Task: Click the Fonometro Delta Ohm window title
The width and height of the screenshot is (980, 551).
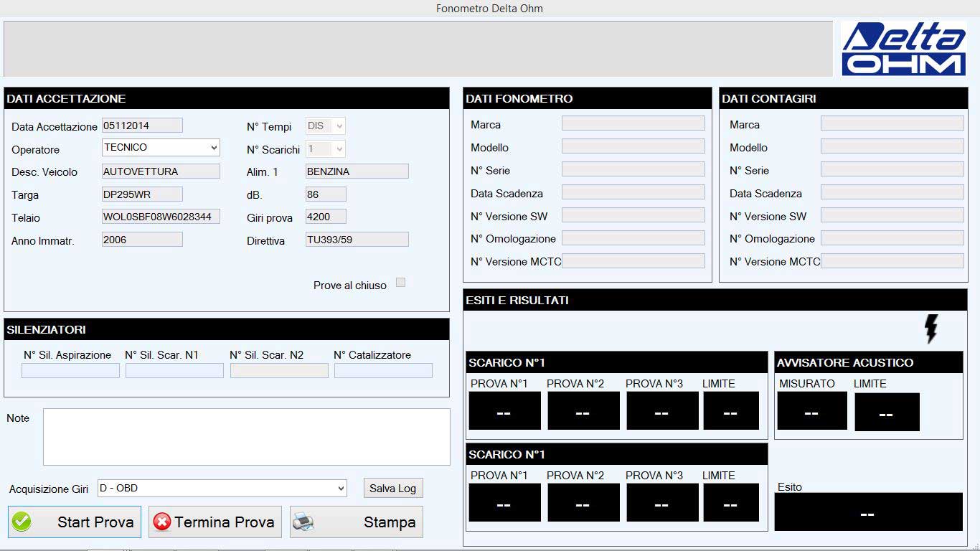Action: [x=490, y=9]
